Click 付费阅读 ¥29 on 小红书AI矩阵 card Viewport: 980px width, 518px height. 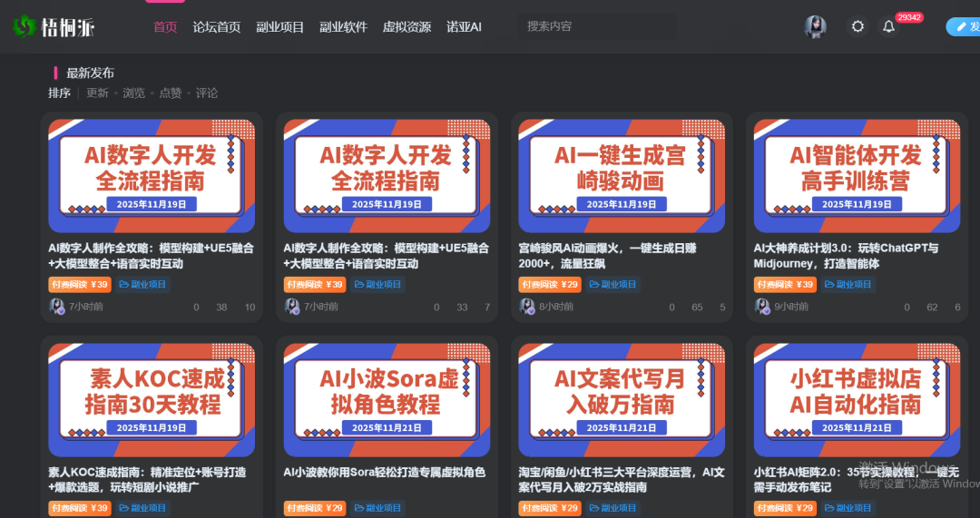click(785, 508)
